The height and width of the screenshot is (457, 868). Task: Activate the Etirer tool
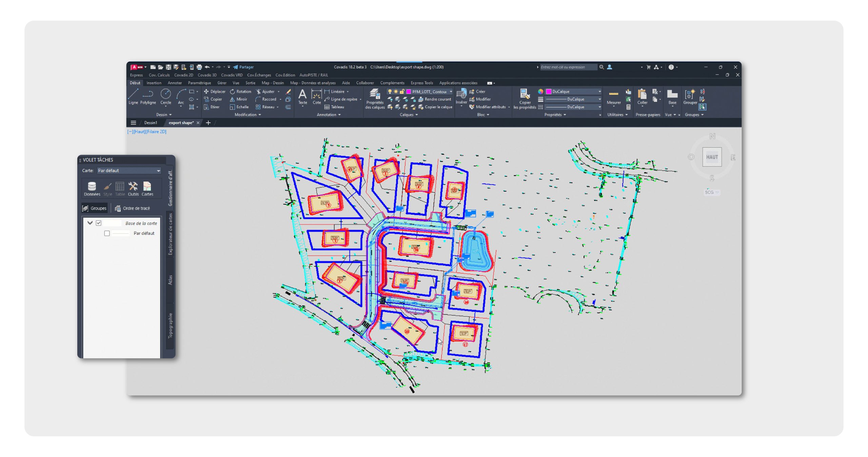point(212,107)
